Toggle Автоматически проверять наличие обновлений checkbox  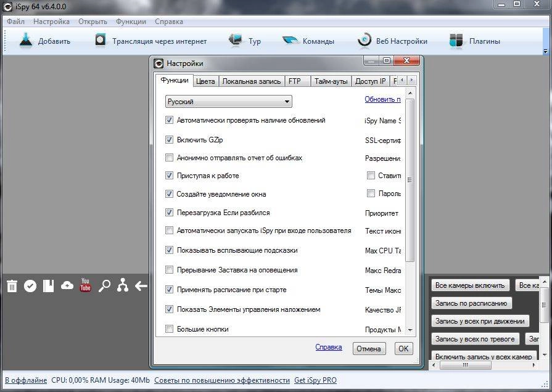tap(170, 120)
